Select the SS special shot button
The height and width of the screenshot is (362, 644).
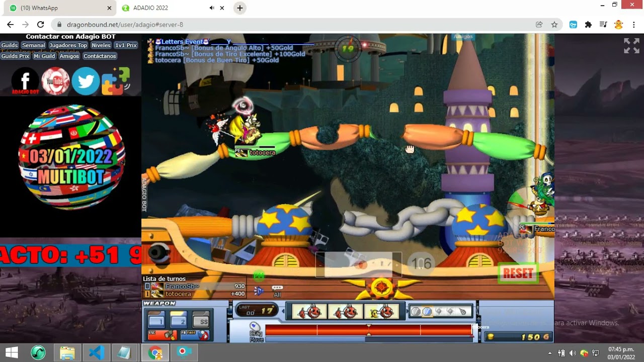201,320
